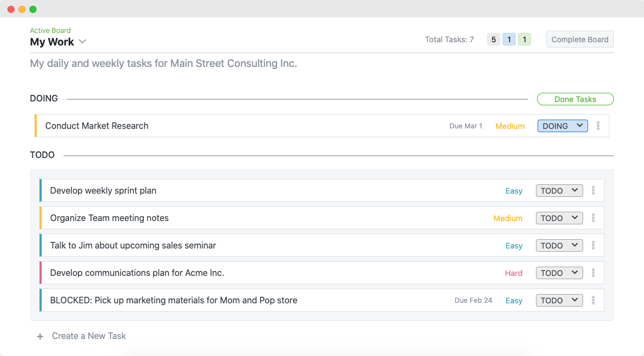Click the Create a New Task field
Screen dimensions: 644x356
coord(89,336)
